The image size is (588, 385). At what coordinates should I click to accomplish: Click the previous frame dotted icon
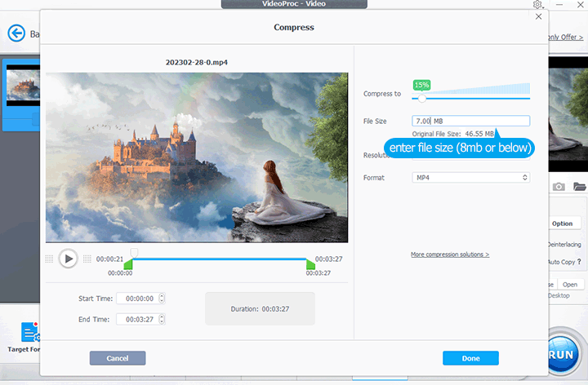[x=49, y=259]
